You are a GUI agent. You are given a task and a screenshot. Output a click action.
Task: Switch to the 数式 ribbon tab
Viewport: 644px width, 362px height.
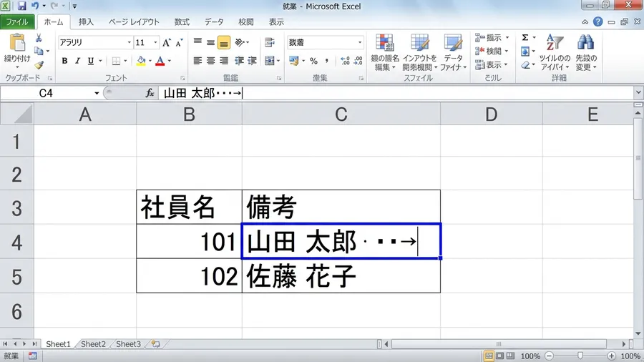point(182,22)
